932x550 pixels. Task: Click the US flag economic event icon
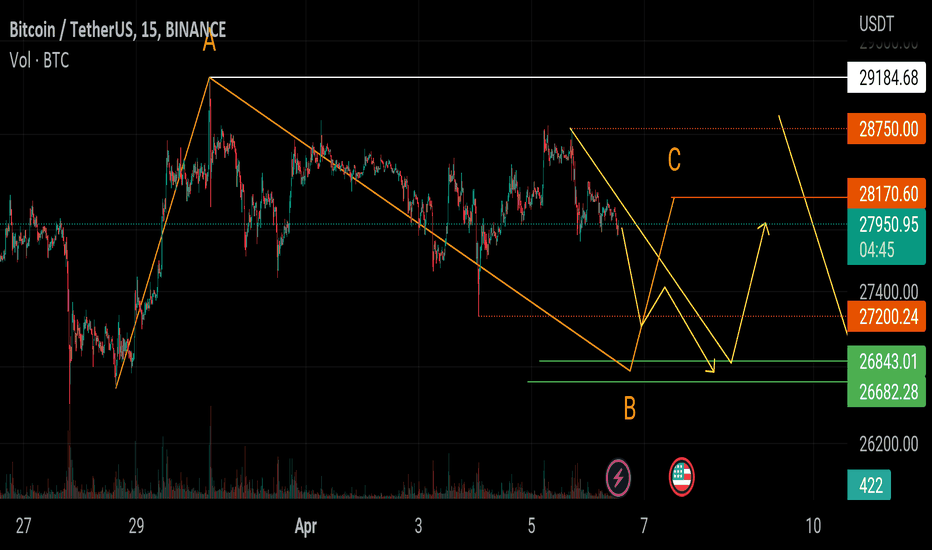click(681, 477)
